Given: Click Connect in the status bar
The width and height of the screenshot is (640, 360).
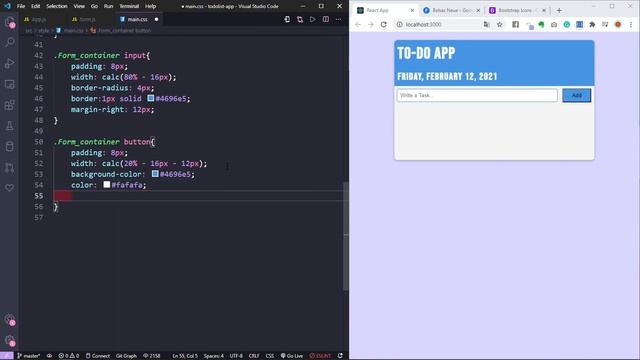Looking at the screenshot, I should tap(98, 356).
